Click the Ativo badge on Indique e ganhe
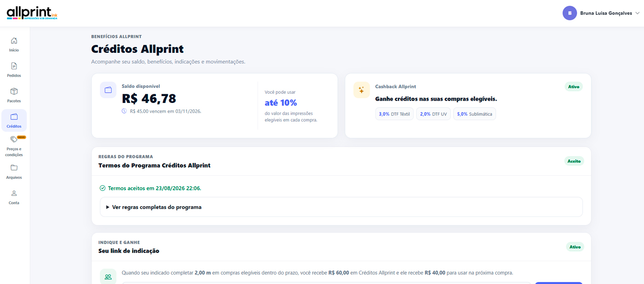The image size is (644, 284). click(575, 247)
